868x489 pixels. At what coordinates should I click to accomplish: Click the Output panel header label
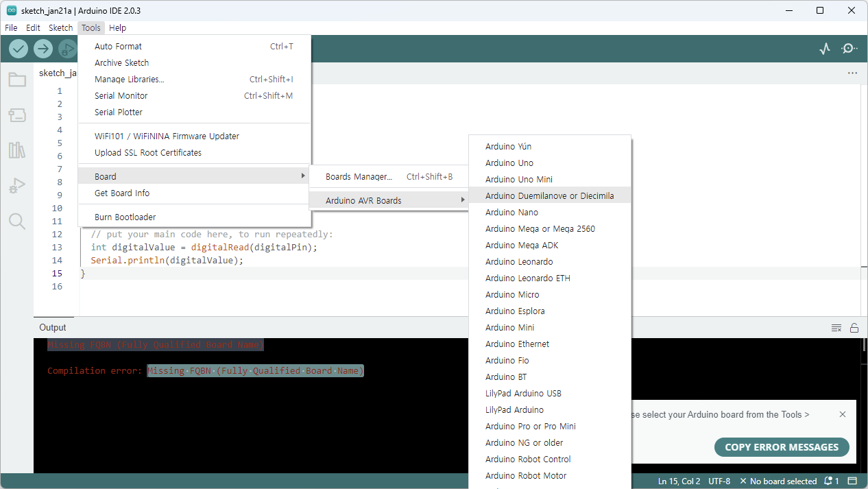point(53,328)
